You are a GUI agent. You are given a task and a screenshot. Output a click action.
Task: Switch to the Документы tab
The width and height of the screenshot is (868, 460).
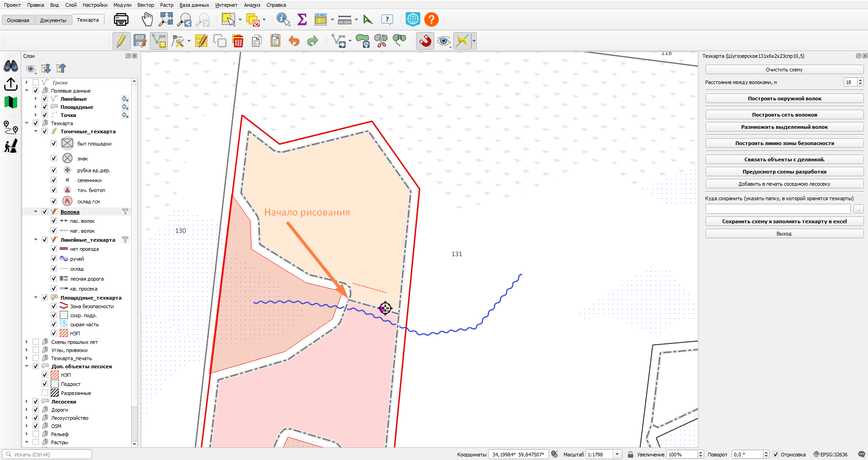point(53,20)
